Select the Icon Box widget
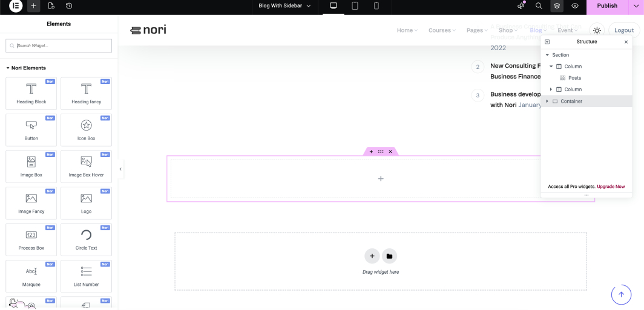This screenshot has height=310, width=644. 86,130
